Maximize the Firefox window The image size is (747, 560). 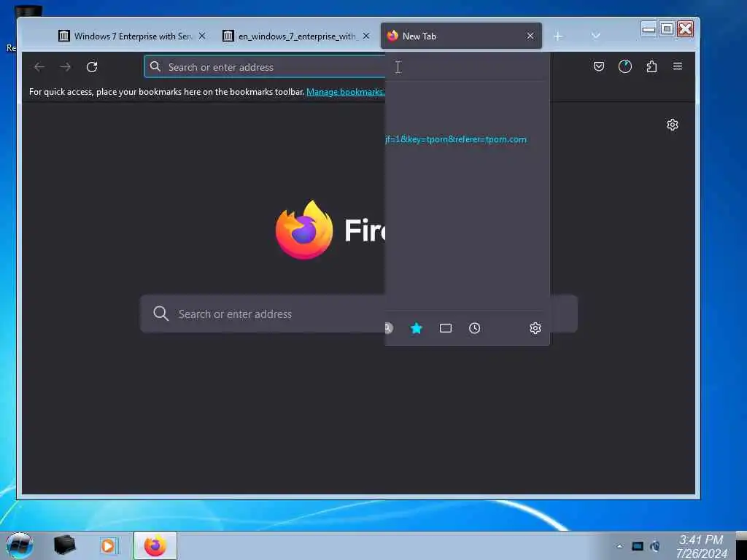point(667,29)
